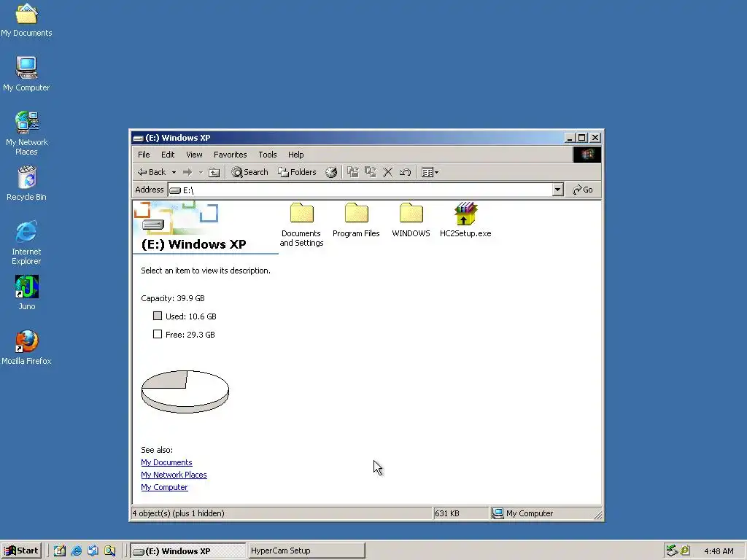
Task: Show the Folders tree pane
Action: (x=298, y=172)
